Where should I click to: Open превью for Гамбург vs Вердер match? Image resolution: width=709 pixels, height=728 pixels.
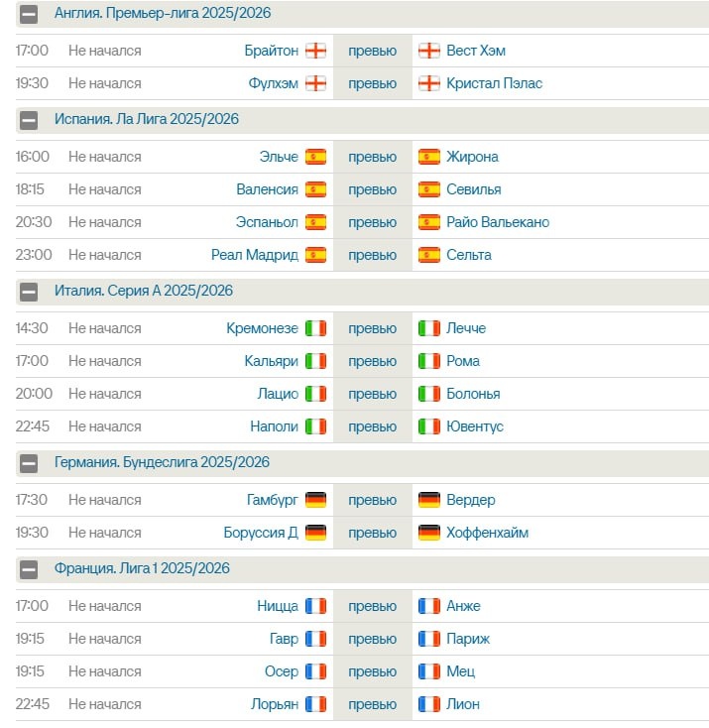[x=372, y=500]
